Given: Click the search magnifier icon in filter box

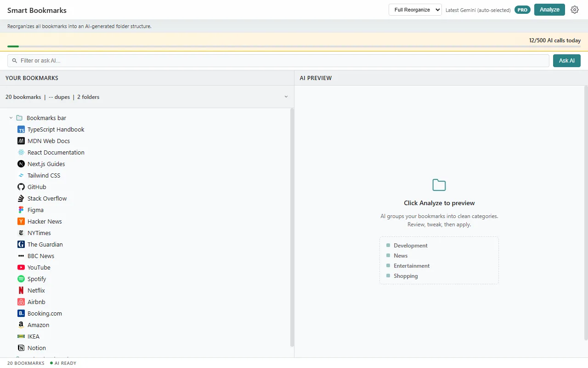Looking at the screenshot, I should coord(15,61).
